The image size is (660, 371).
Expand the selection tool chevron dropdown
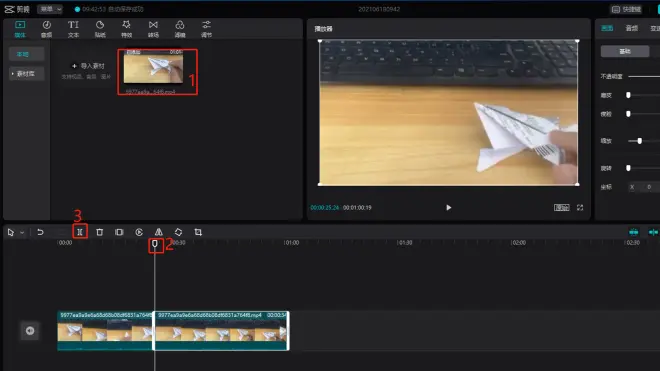point(22,232)
